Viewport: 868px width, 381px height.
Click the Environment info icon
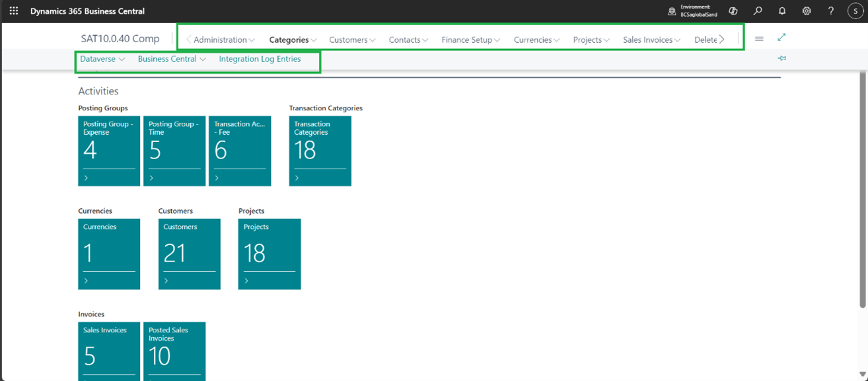672,11
